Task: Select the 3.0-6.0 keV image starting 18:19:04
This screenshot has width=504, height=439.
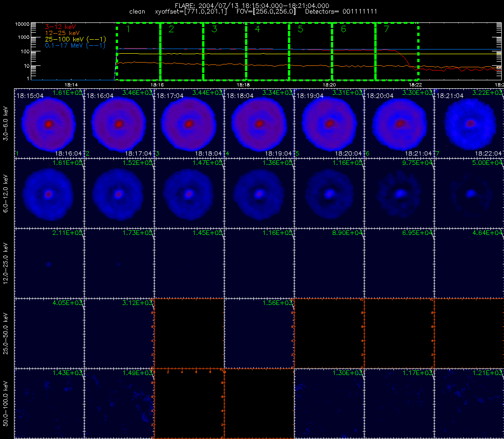Action: (329, 124)
